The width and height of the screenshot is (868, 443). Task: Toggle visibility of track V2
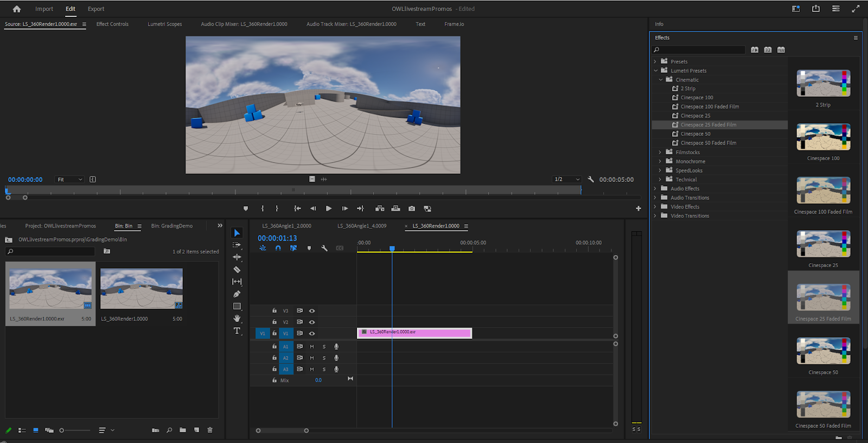pyautogui.click(x=312, y=322)
